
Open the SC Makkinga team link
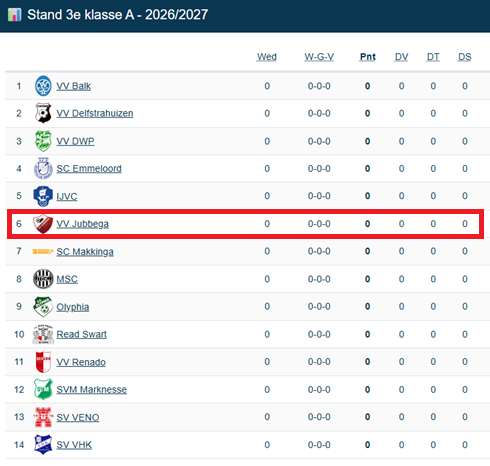[85, 252]
